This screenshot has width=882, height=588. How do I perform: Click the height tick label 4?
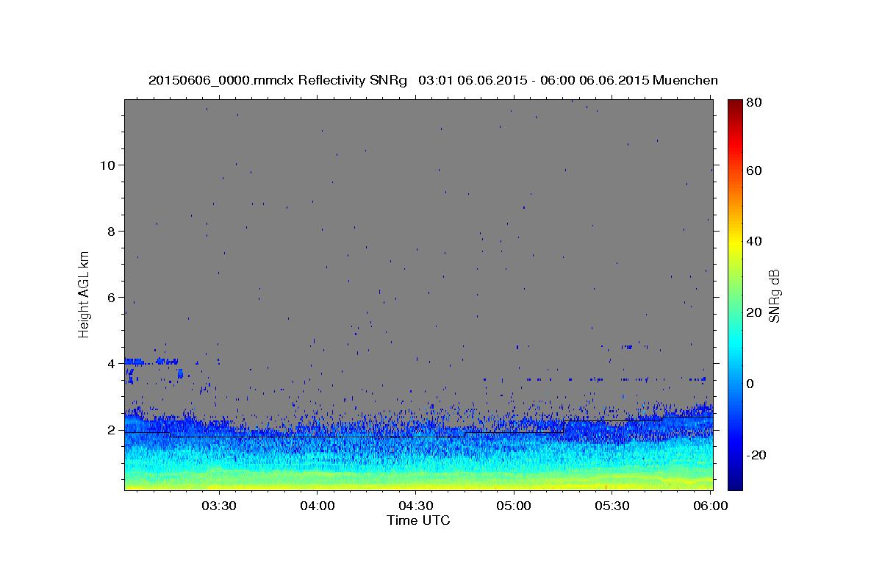112,364
